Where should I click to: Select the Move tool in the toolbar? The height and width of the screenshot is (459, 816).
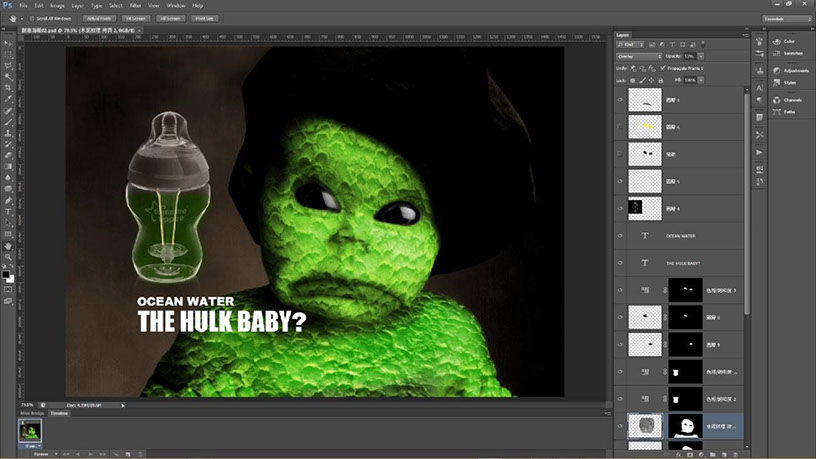tap(8, 42)
